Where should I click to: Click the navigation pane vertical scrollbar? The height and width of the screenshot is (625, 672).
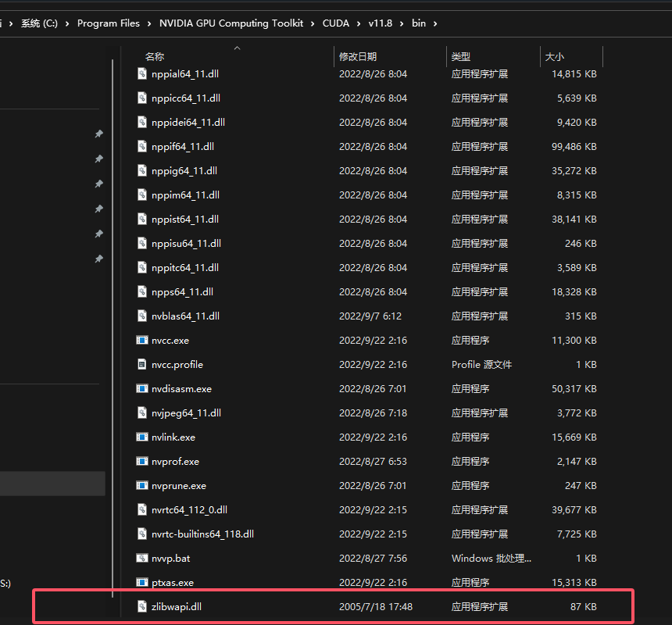(113, 327)
